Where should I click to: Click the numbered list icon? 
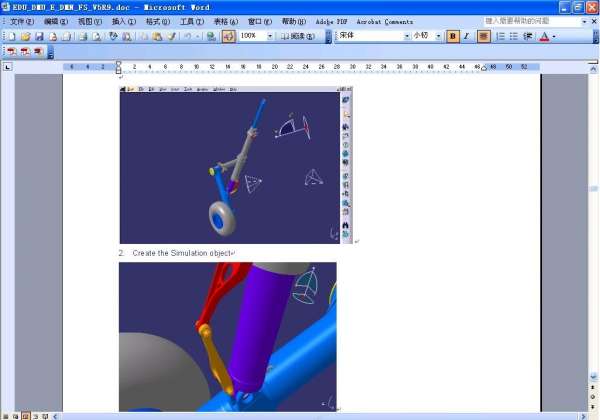point(500,36)
